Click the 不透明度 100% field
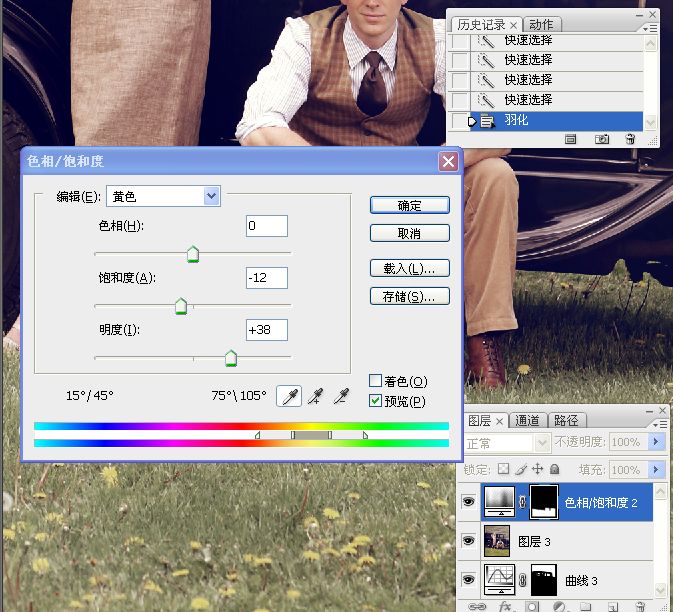The height and width of the screenshot is (612, 673). pos(627,442)
